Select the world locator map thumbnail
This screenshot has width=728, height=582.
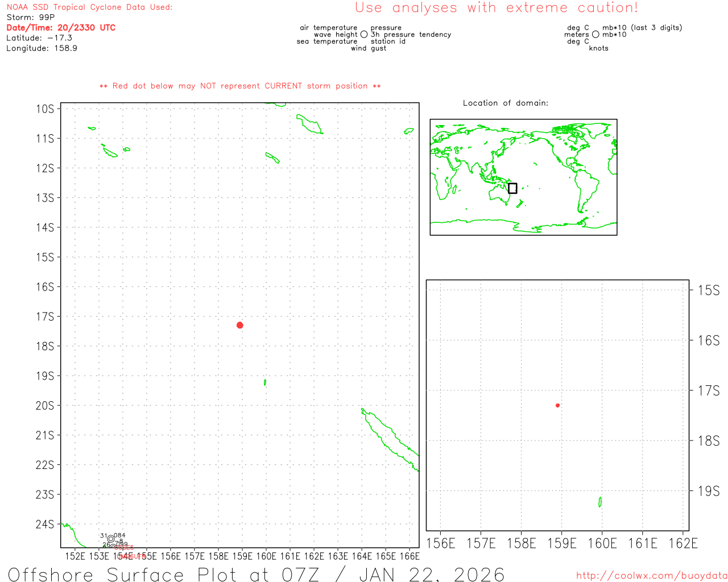[x=524, y=177]
